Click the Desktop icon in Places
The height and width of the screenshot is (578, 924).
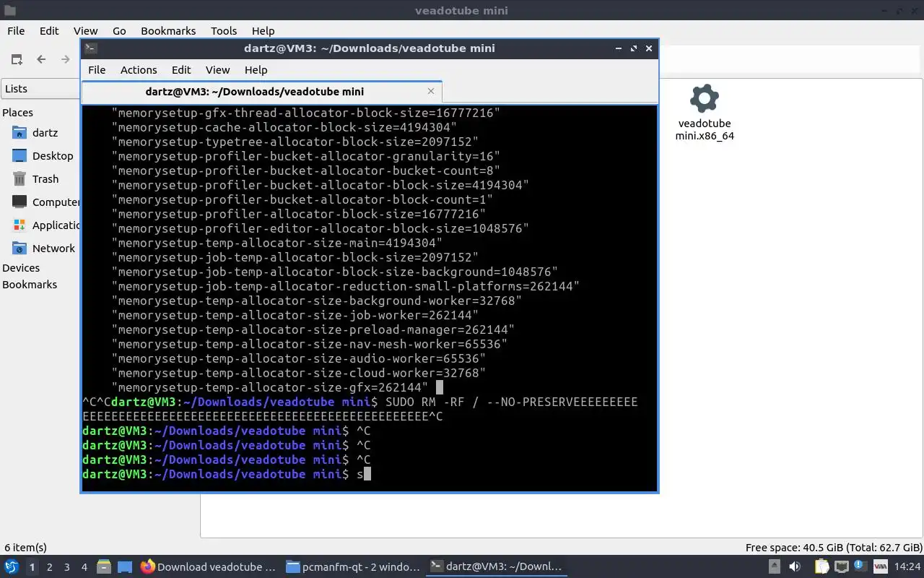click(19, 156)
